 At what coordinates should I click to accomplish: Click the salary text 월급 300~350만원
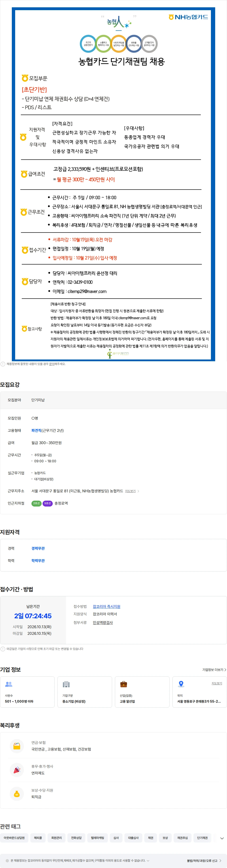(x=47, y=443)
